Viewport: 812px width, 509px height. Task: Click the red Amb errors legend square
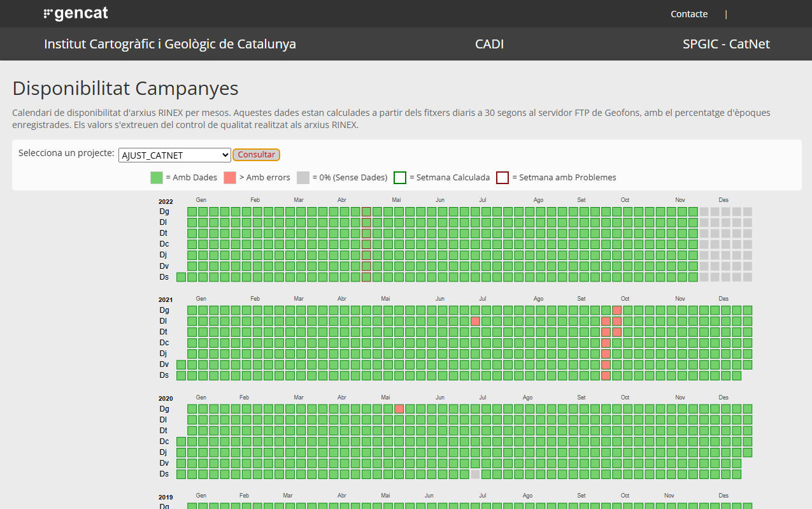pos(230,178)
